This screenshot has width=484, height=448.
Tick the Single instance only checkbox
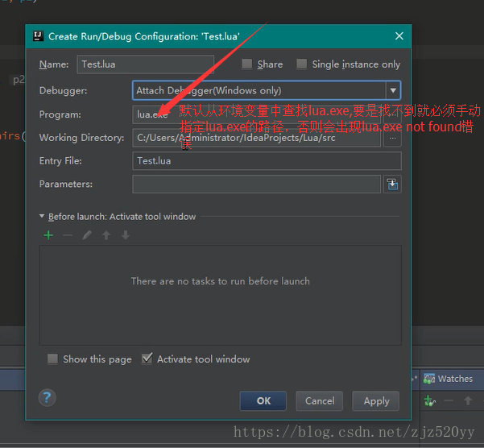[x=301, y=64]
